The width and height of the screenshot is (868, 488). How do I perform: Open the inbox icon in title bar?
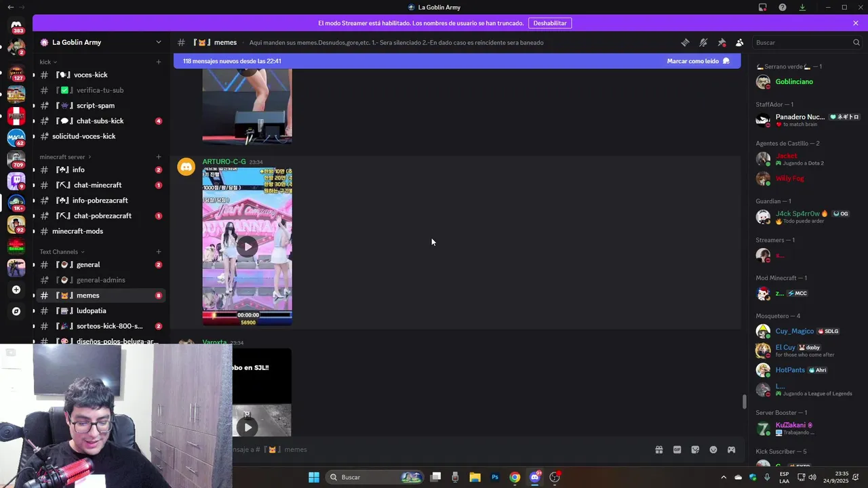(763, 7)
